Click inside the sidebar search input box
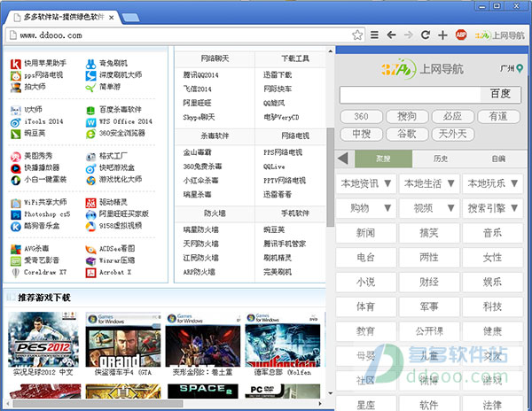The height and width of the screenshot is (411, 532). [x=411, y=94]
